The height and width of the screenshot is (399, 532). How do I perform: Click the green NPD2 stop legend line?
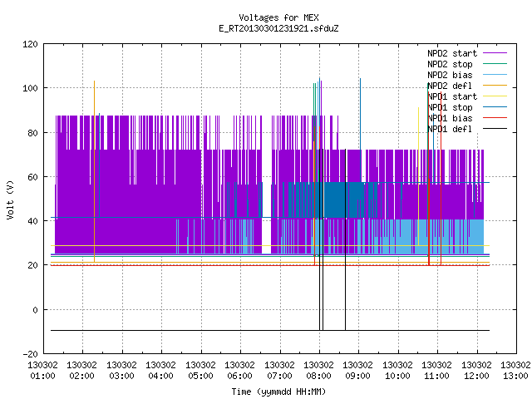point(495,64)
